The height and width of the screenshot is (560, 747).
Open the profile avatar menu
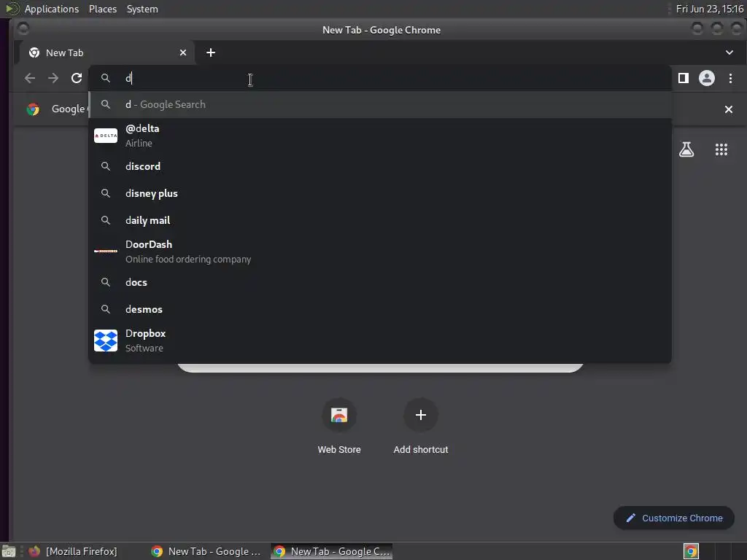click(706, 78)
